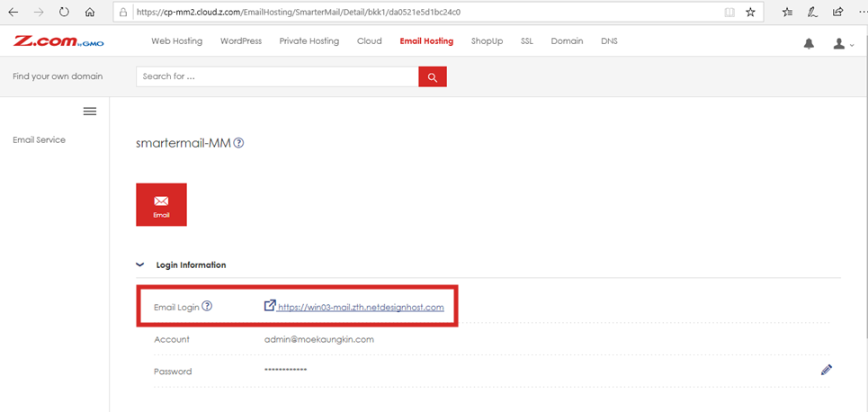Add page to favorites with star icon

pyautogui.click(x=750, y=12)
